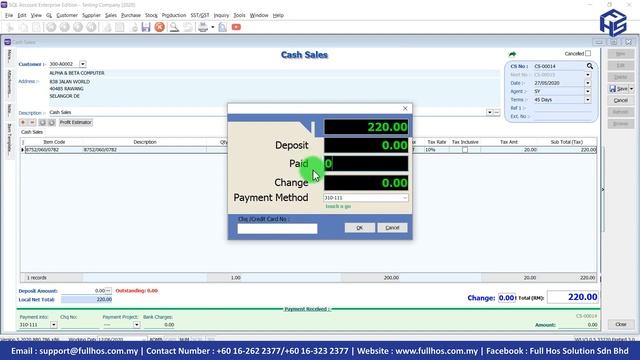The width and height of the screenshot is (640, 360).
Task: Open the Payment Project dropdown
Action: click(x=136, y=325)
